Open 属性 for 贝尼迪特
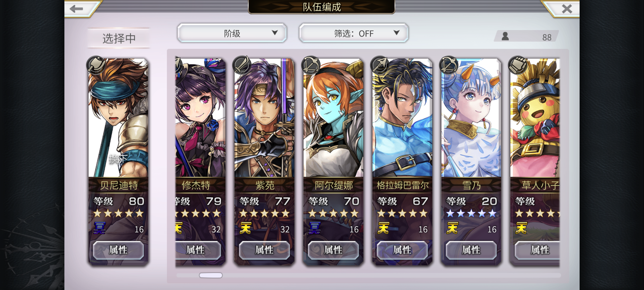This screenshot has width=644, height=290. pos(118,250)
